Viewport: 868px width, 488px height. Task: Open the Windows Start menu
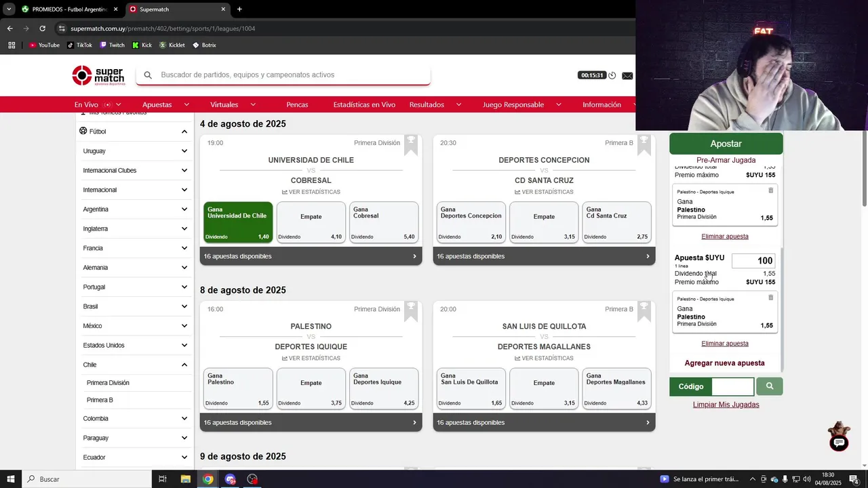(11, 479)
